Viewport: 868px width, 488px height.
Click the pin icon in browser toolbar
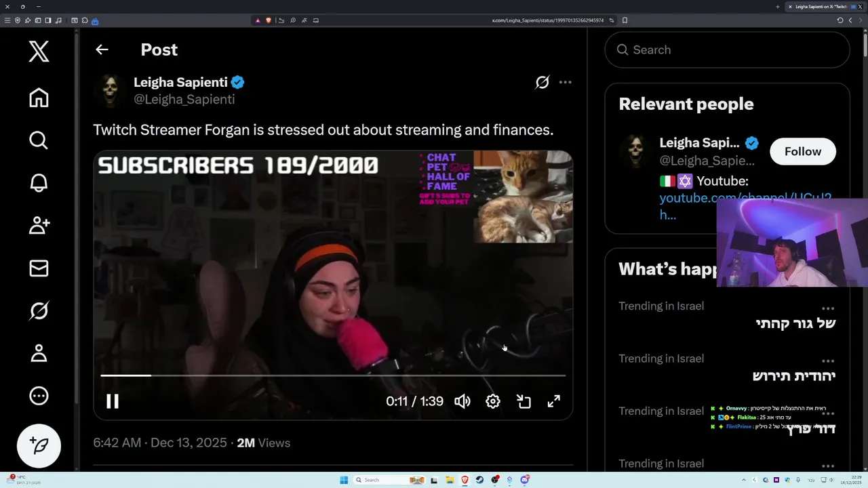coord(27,20)
